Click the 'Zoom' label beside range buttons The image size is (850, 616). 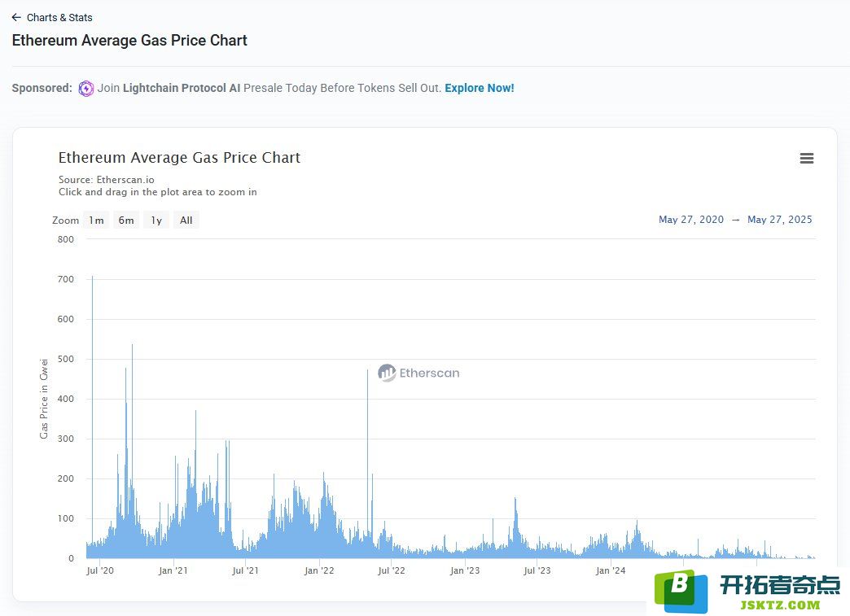[x=66, y=220]
